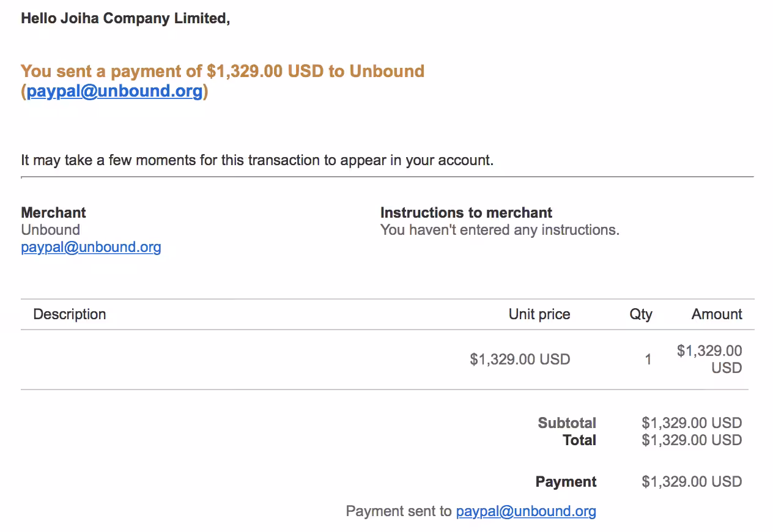Click the bold Merchant label
Viewport: 773px width, 532px height.
coord(53,213)
